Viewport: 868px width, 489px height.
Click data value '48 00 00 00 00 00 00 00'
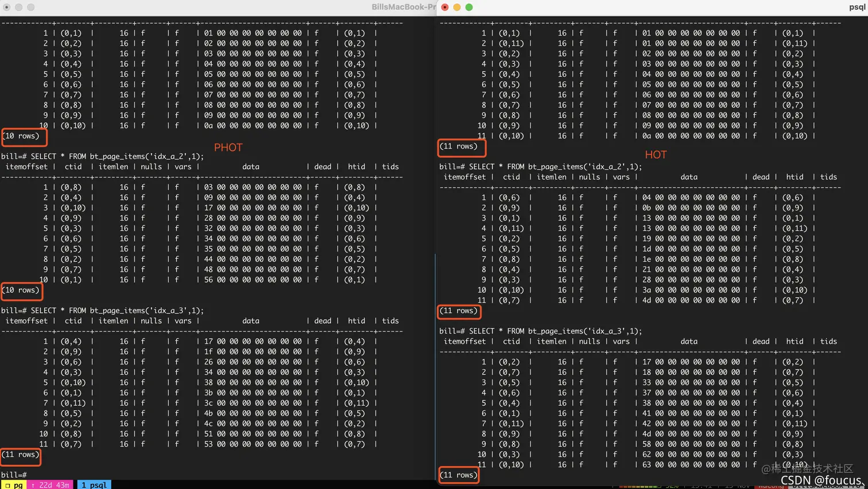tap(253, 269)
